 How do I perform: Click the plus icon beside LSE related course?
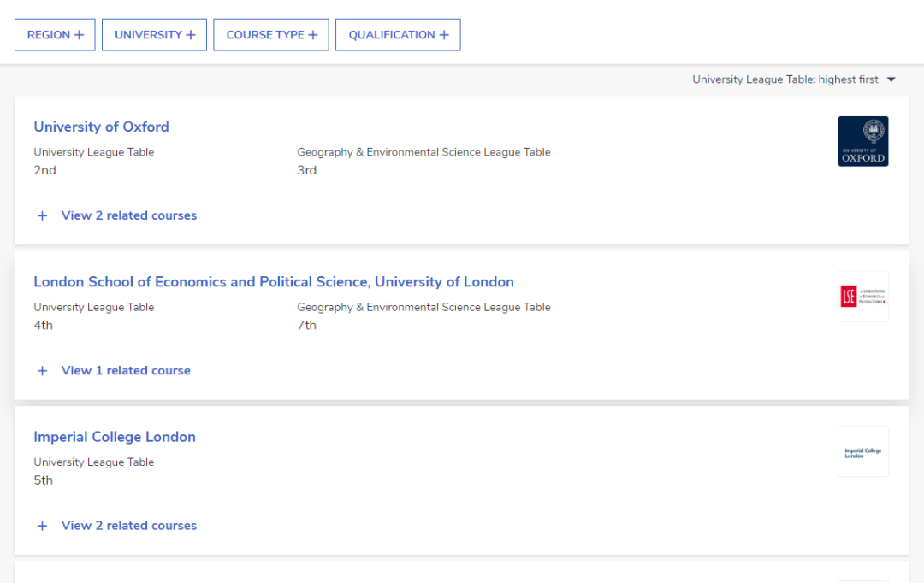coord(43,370)
